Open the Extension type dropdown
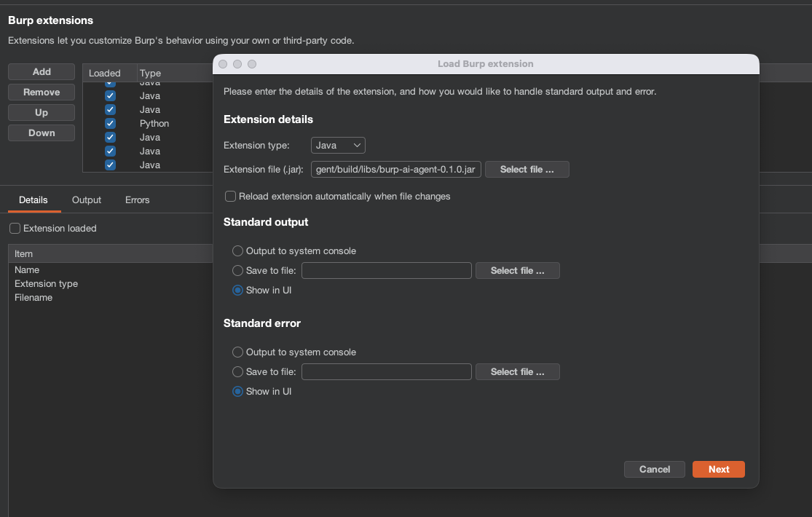Viewport: 812px width, 517px height. coord(337,145)
